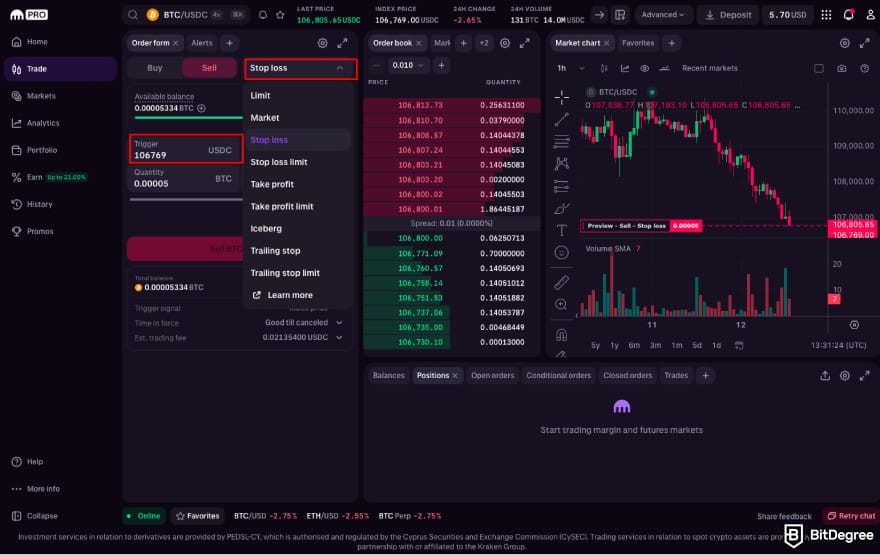This screenshot has height=555, width=880.
Task: Click the Trigger price input field
Action: point(186,149)
